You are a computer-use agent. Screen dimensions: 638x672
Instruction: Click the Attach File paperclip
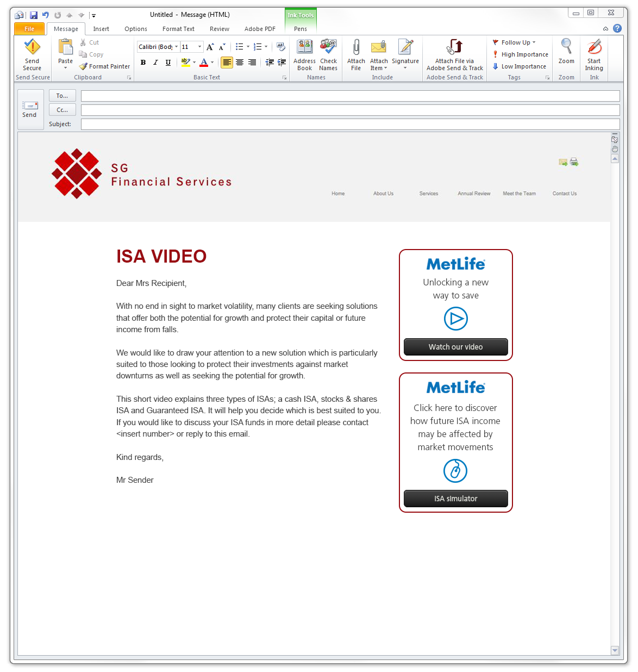[x=356, y=47]
